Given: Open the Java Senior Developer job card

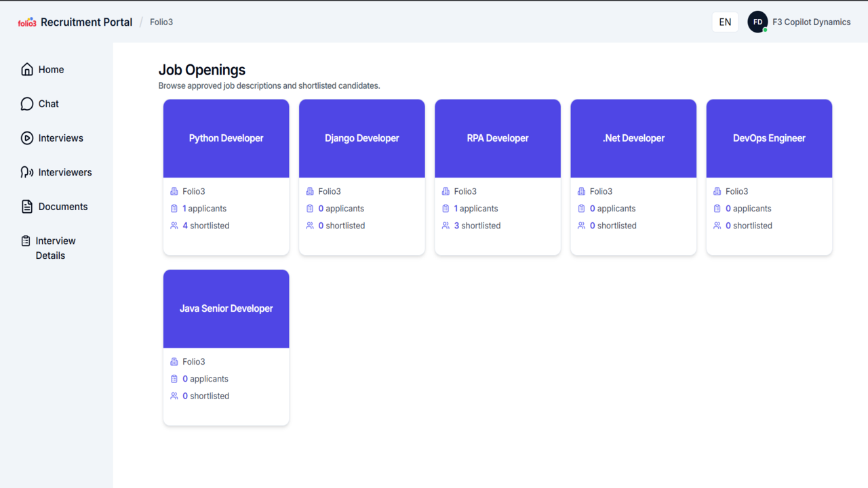Looking at the screenshot, I should pyautogui.click(x=226, y=348).
